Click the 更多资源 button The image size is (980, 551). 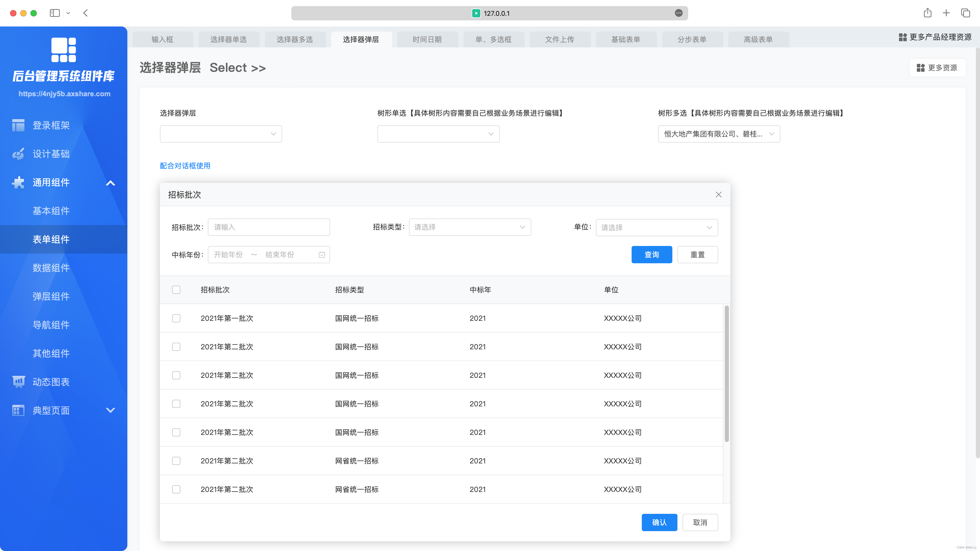tap(937, 68)
